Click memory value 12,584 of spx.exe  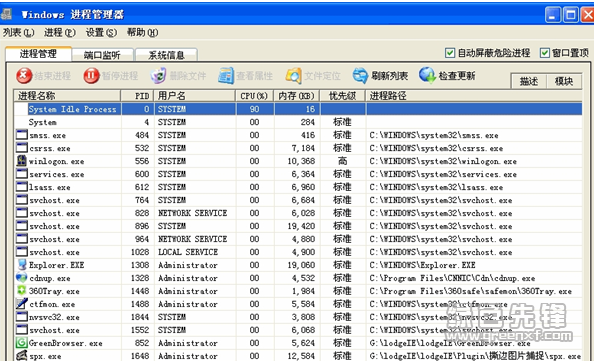tap(301, 356)
